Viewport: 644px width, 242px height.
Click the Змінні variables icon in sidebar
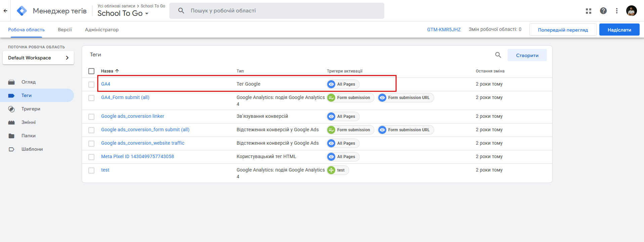11,123
